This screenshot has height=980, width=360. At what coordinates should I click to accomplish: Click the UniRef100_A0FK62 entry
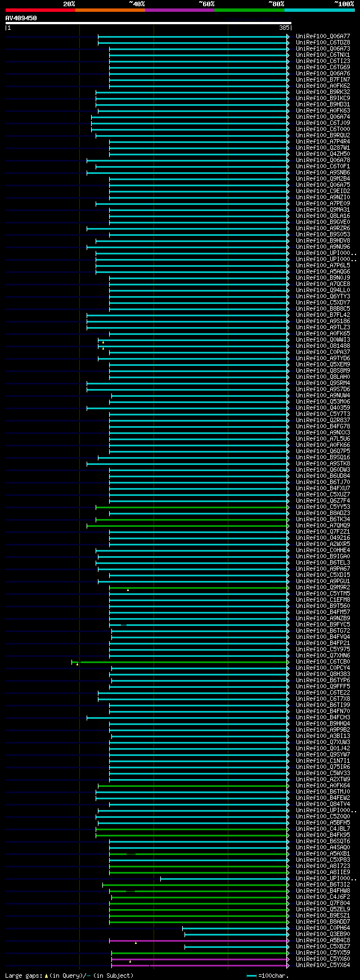pyautogui.click(x=323, y=86)
